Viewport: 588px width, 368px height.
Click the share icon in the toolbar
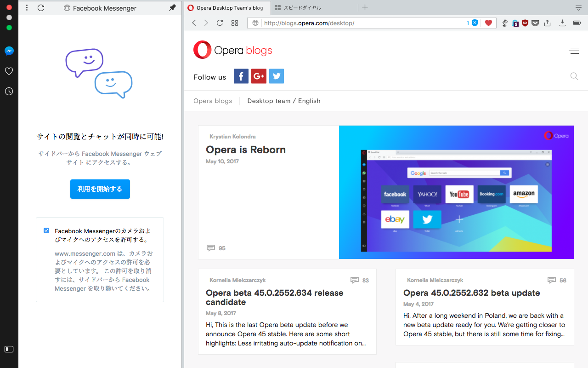pos(547,23)
